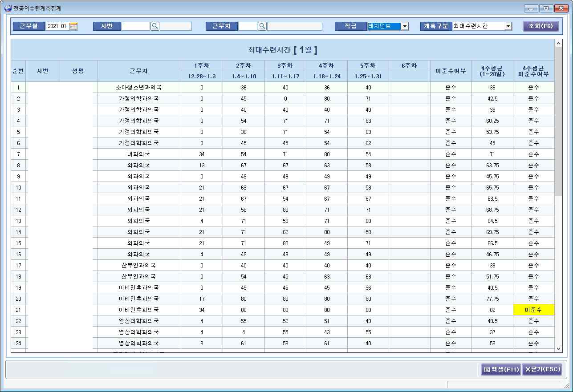This screenshot has width=573, height=392.
Task: Close window with 닫기(ESC) button
Action: [542, 369]
